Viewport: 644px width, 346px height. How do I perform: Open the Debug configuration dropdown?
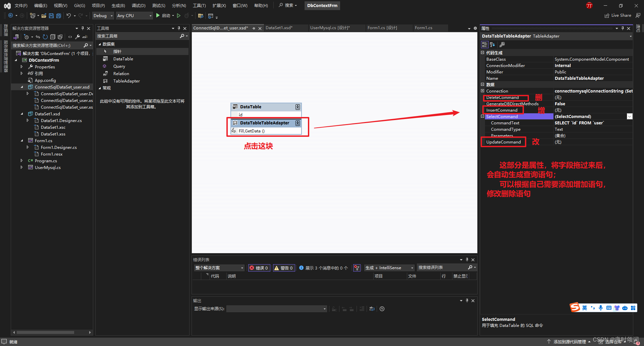point(111,15)
